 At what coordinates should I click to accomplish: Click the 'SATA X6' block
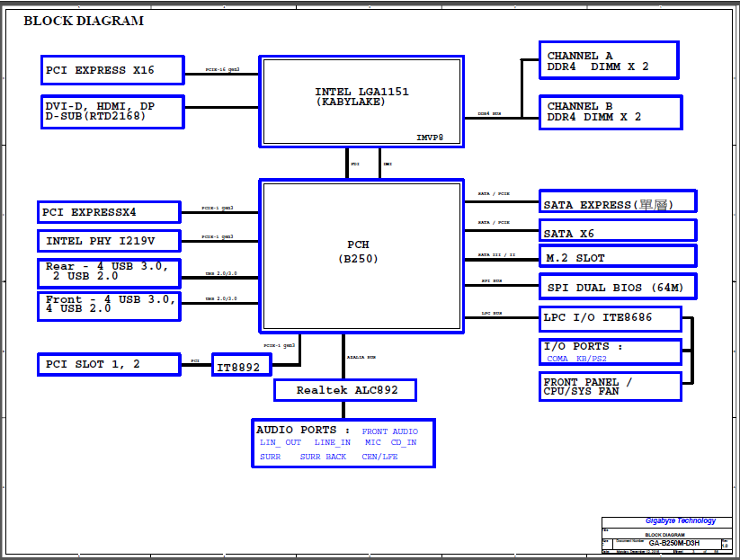coord(618,231)
